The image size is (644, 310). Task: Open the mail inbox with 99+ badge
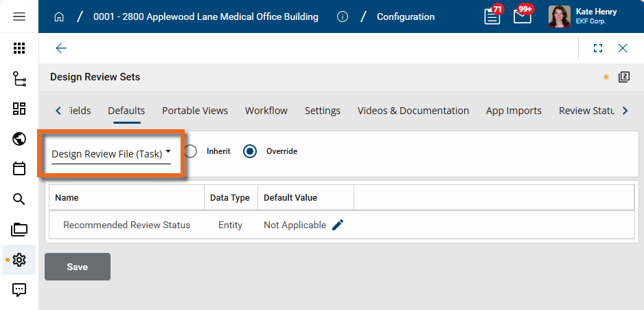[522, 16]
